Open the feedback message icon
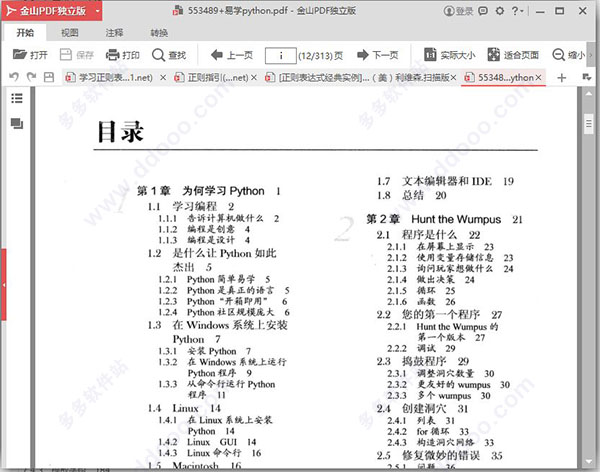The width and height of the screenshot is (600, 472). (x=483, y=11)
